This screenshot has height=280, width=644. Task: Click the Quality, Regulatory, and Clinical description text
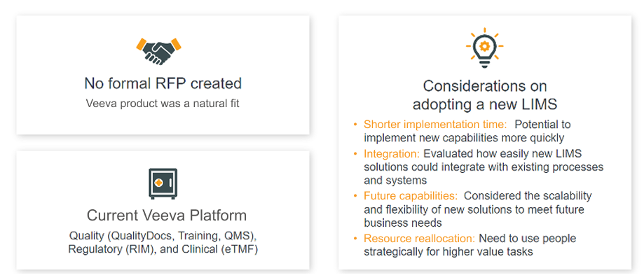tap(163, 242)
